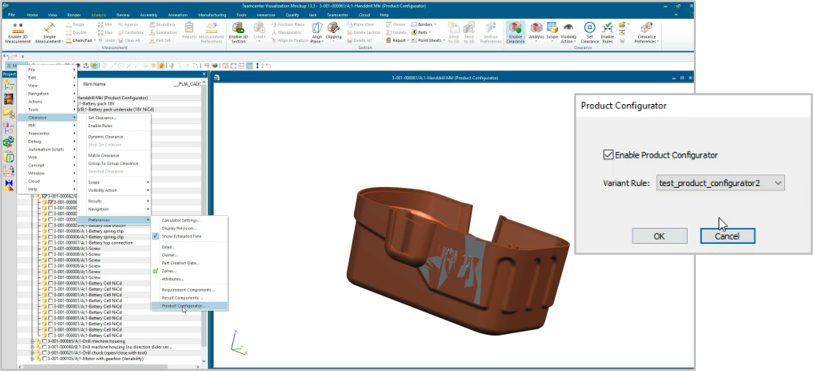813x371 pixels.
Task: Click the Measurement Preferences icon
Action: click(211, 32)
